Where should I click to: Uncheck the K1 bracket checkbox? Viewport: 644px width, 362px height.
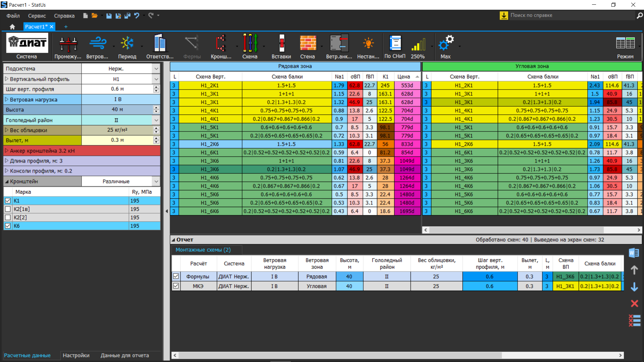[8, 201]
